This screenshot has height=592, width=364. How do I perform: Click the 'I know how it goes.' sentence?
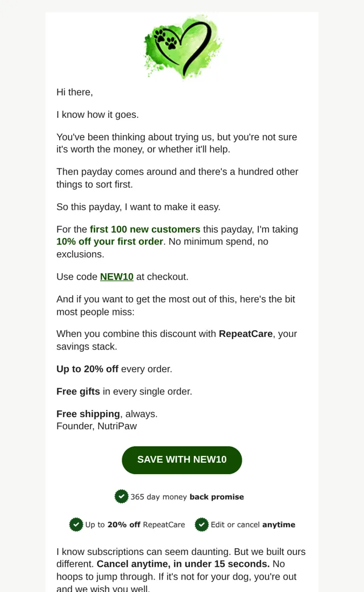98,115
